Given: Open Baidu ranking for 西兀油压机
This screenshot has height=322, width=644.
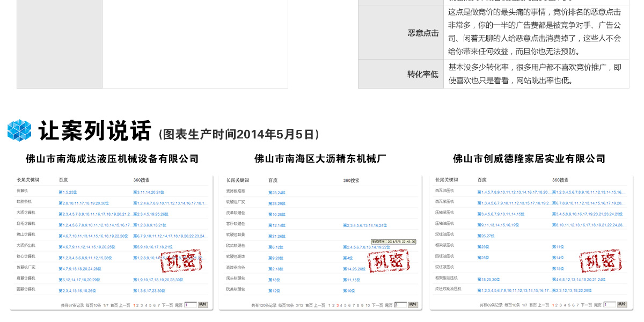Looking at the screenshot, I should pos(513,192).
